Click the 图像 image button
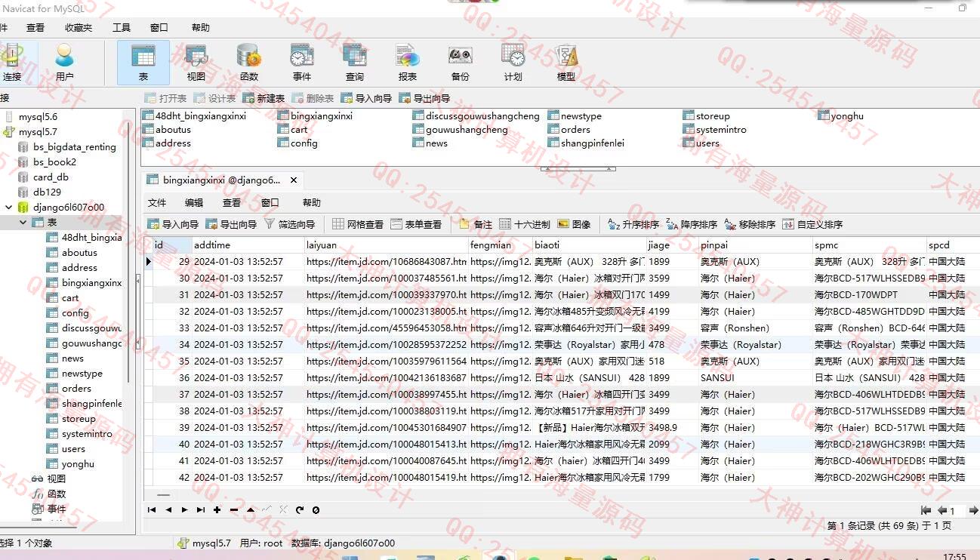Image resolution: width=980 pixels, height=560 pixels. point(574,224)
